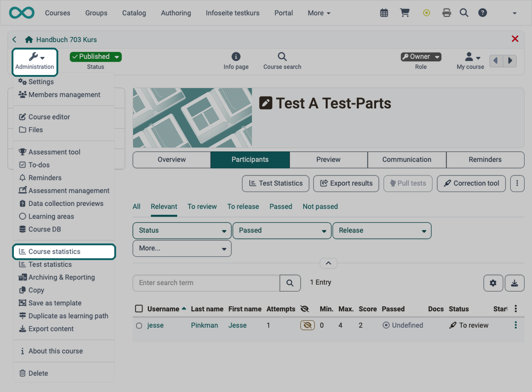Click the home icon in breadcrumb
This screenshot has height=392, width=532.
29,39
